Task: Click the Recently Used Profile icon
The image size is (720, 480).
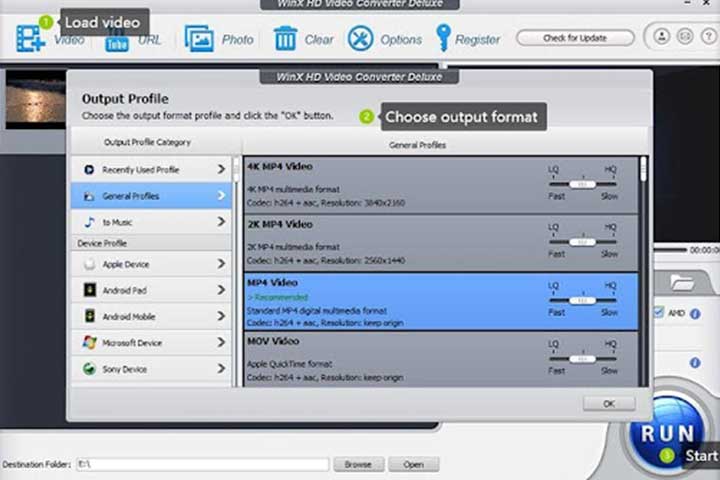Action: (x=89, y=170)
